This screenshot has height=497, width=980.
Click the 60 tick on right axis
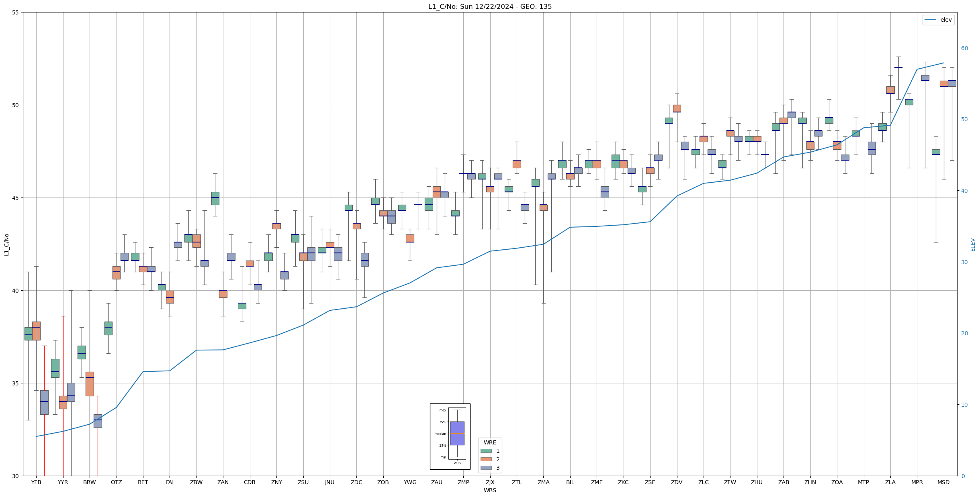(964, 48)
